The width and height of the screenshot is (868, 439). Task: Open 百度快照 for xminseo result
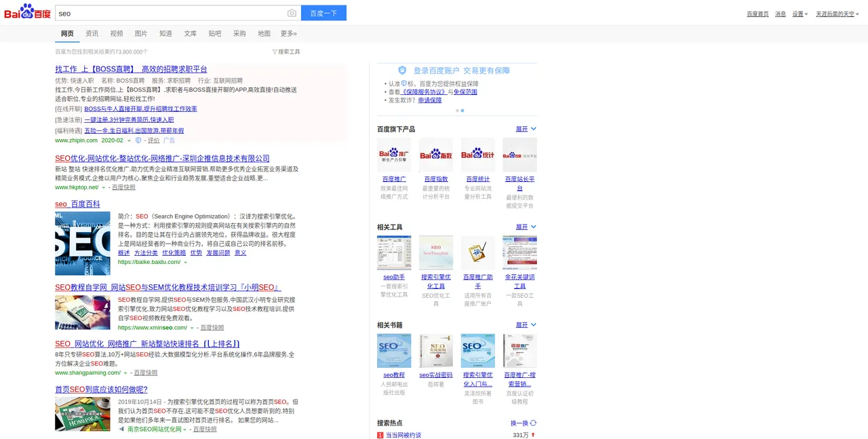[213, 328]
